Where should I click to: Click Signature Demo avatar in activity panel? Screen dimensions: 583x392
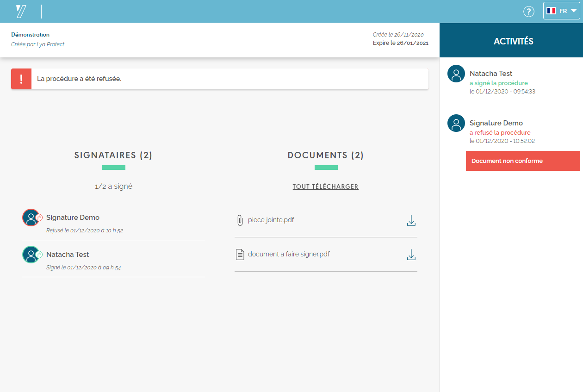tap(456, 123)
